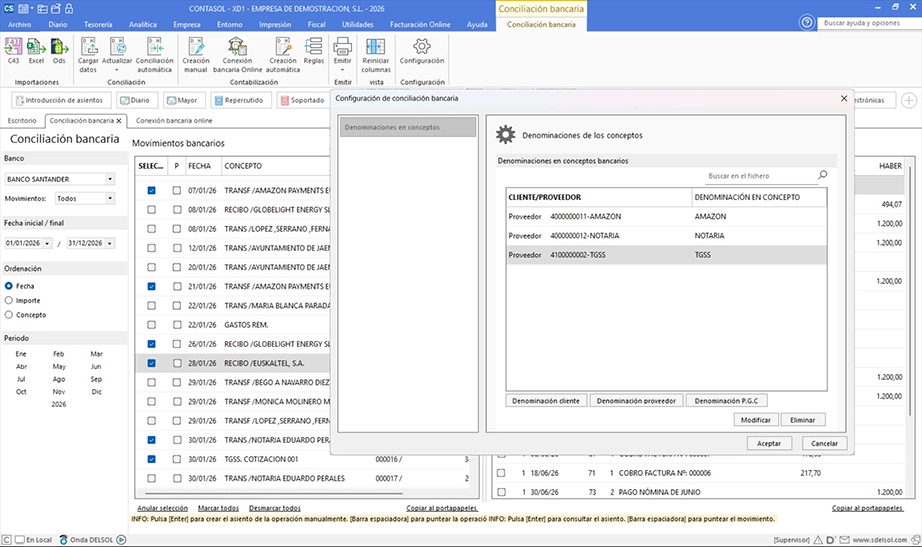Image resolution: width=922 pixels, height=547 pixels.
Task: Open the Movimientos Todos dropdown
Action: pyautogui.click(x=110, y=198)
